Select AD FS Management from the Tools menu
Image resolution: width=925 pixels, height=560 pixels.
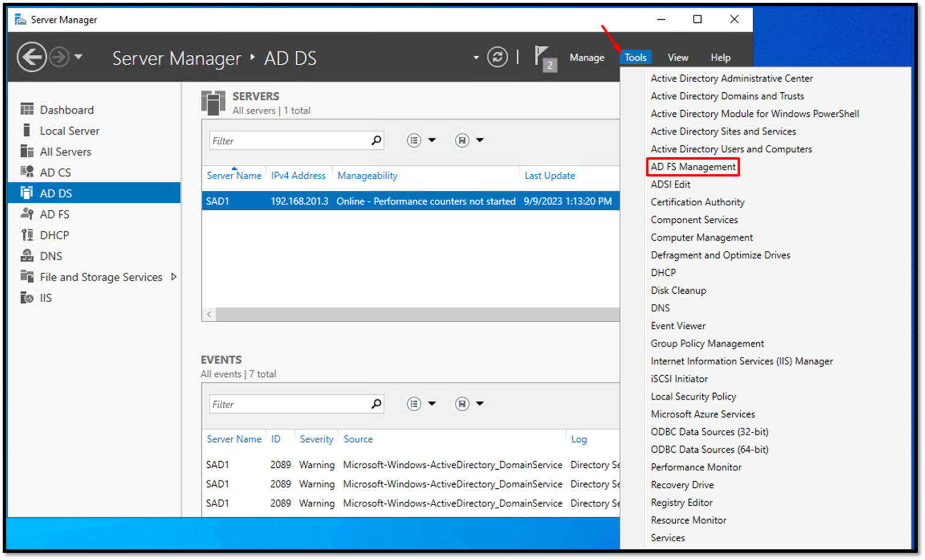click(693, 167)
